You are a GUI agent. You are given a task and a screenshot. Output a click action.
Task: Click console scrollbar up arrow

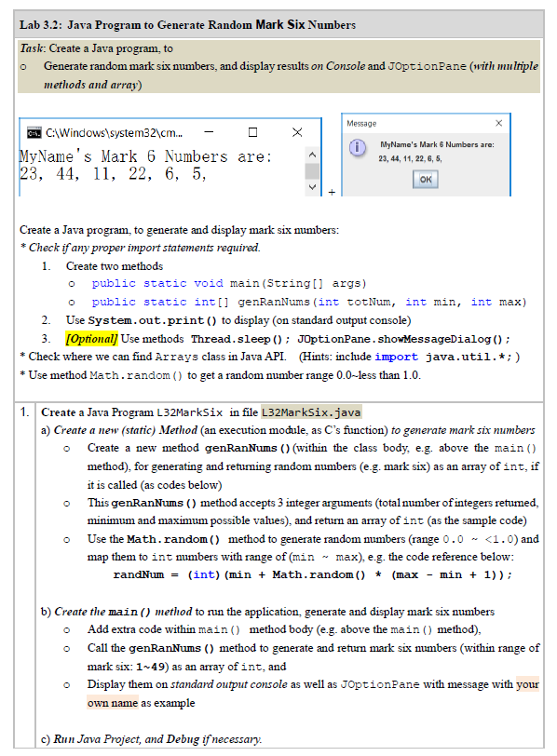click(313, 155)
